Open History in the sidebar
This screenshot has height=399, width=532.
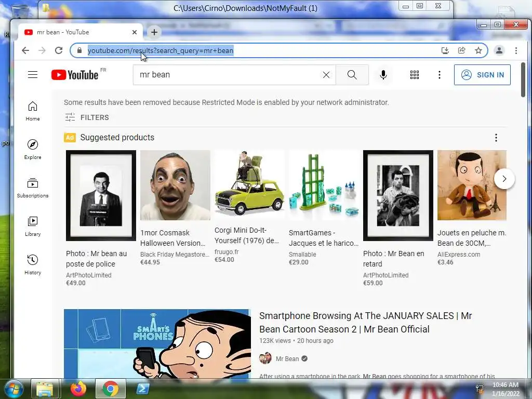pos(33,265)
